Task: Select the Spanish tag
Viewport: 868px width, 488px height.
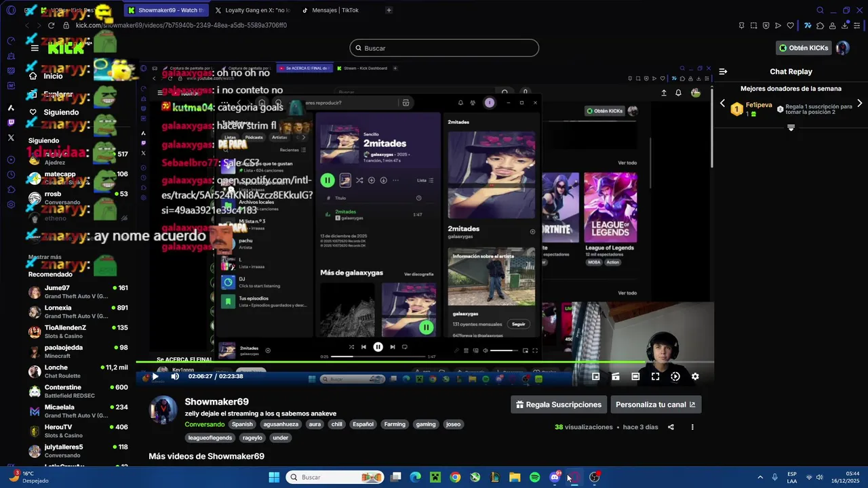Action: coord(242,424)
